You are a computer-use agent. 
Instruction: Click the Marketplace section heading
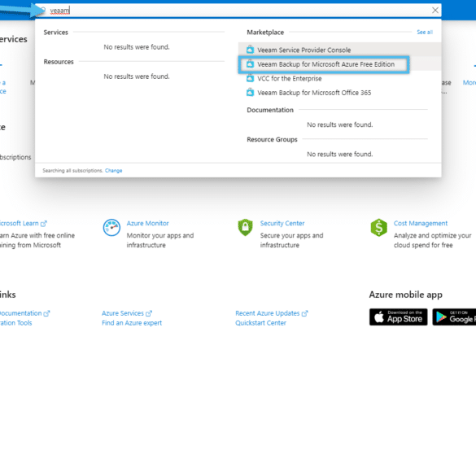tap(265, 33)
